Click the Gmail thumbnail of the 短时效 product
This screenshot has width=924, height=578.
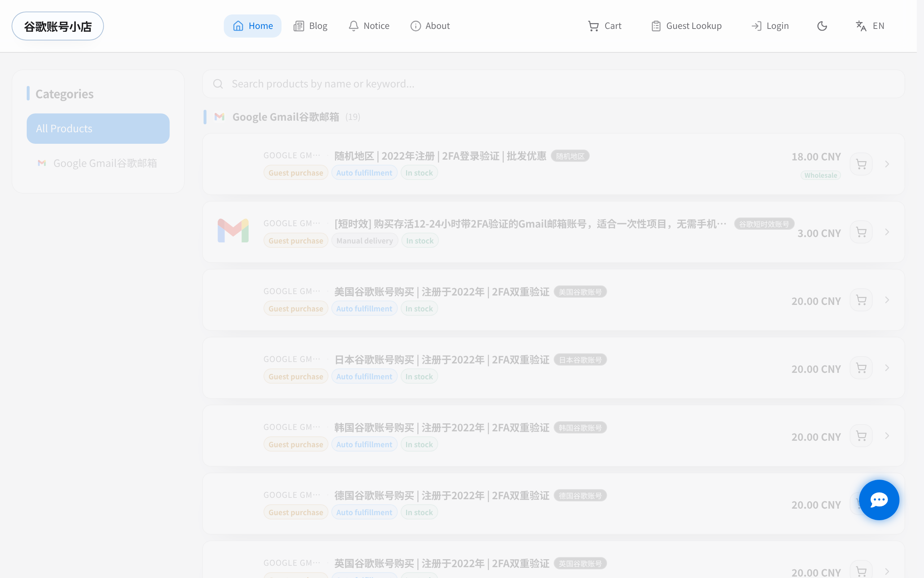click(x=233, y=230)
